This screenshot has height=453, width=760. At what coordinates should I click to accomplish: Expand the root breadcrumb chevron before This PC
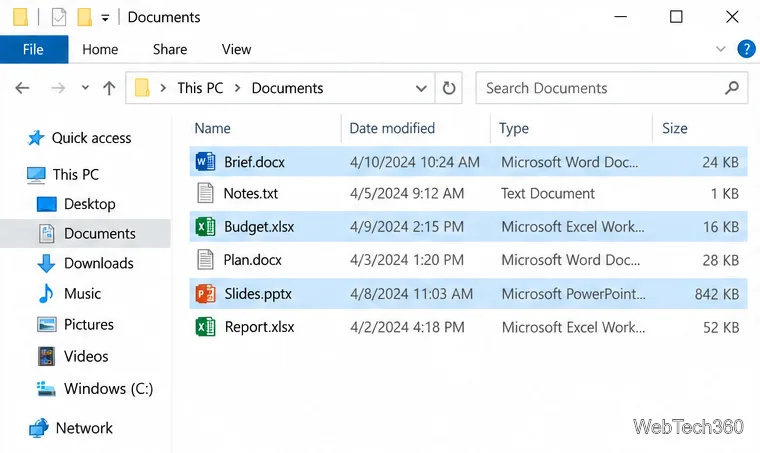163,88
